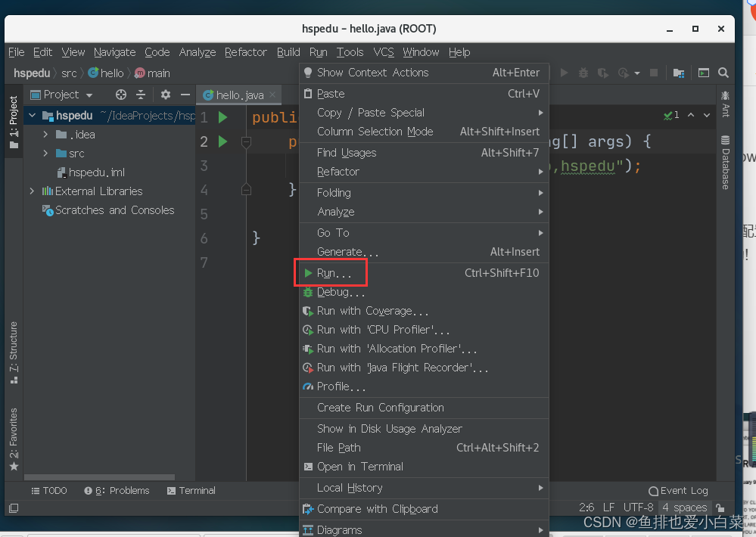
Task: Click the read-only lock icon in status bar
Action: 720,508
